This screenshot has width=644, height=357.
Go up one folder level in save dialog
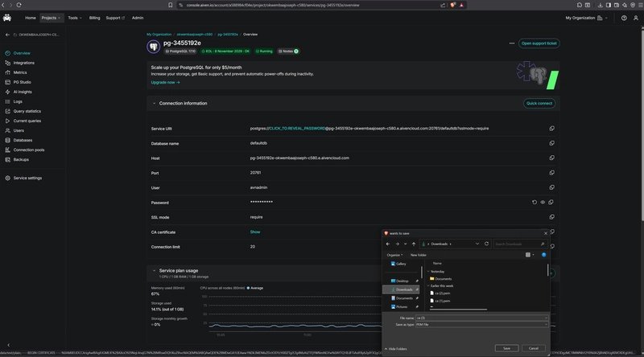pyautogui.click(x=414, y=244)
